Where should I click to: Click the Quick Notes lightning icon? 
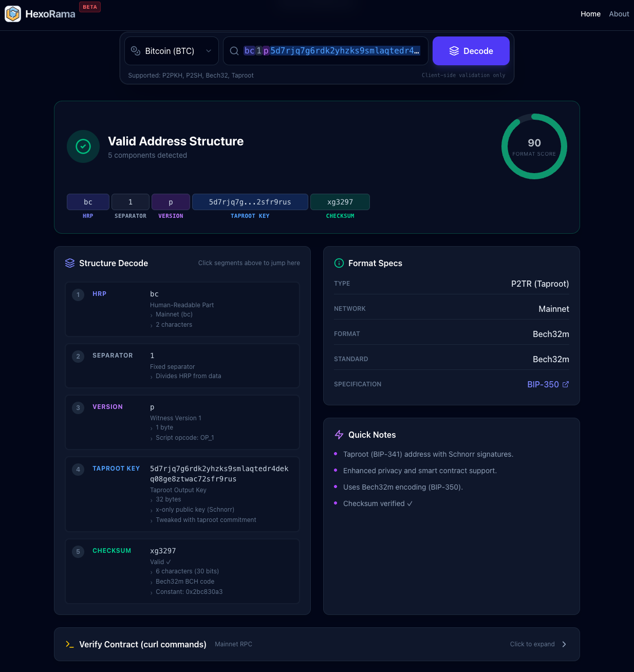(339, 435)
